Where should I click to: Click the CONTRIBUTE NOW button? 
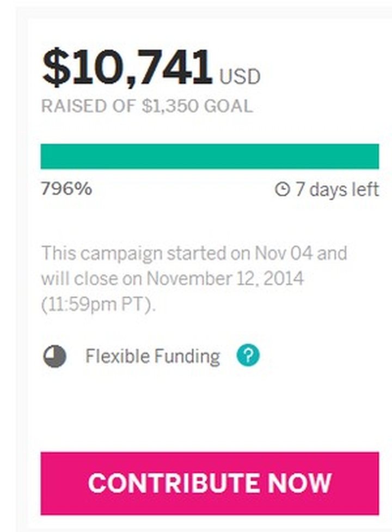pyautogui.click(x=210, y=483)
